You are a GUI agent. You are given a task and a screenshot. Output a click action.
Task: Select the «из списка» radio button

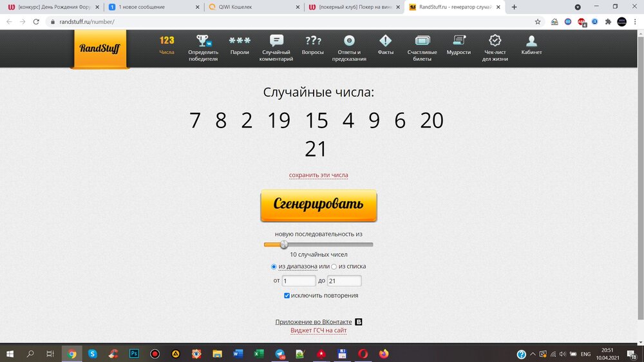(x=334, y=267)
